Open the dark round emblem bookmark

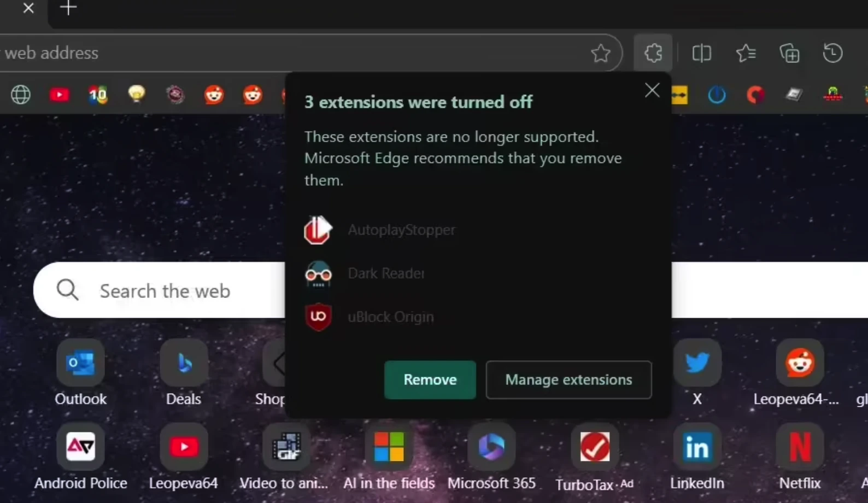(x=175, y=95)
